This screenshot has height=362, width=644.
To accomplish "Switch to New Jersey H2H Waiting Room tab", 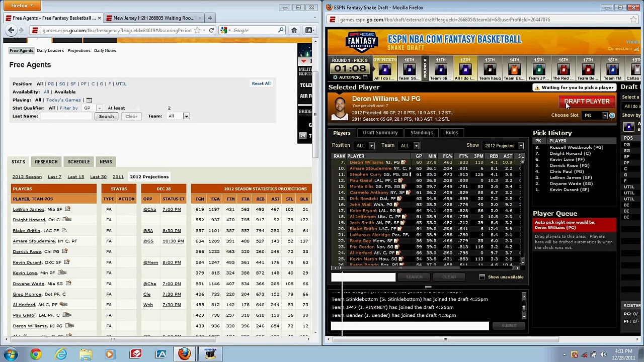I will pos(153,18).
